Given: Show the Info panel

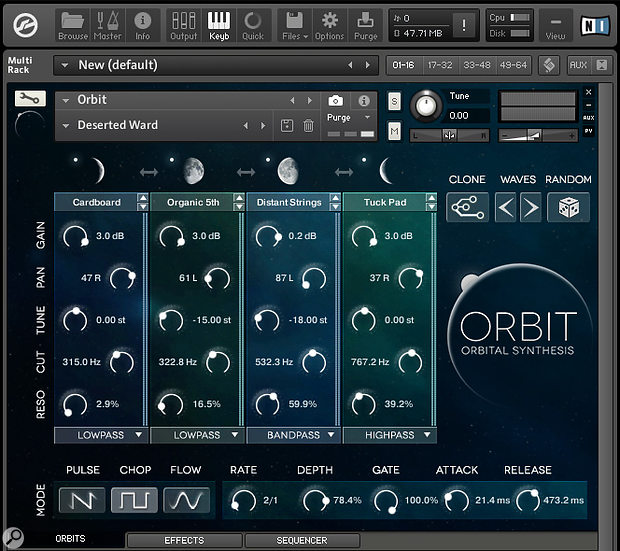Looking at the screenshot, I should [142, 25].
